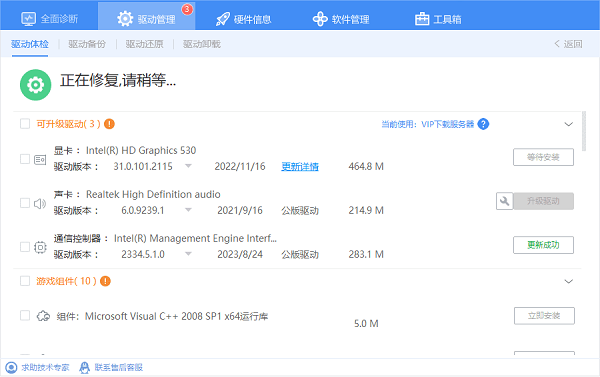600x377 pixels.
Task: Click the orange warning icon beside 游戏组件
Action: [x=105, y=281]
